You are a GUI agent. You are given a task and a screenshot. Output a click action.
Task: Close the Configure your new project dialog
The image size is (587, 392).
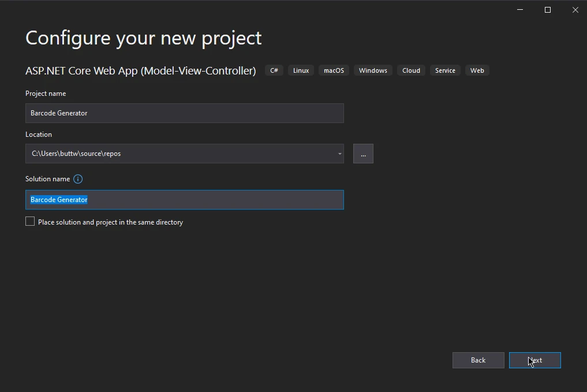click(x=575, y=10)
